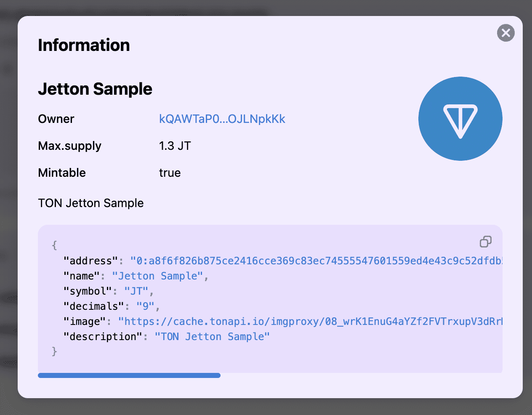Click the "JT" symbol value in JSON

pos(136,291)
